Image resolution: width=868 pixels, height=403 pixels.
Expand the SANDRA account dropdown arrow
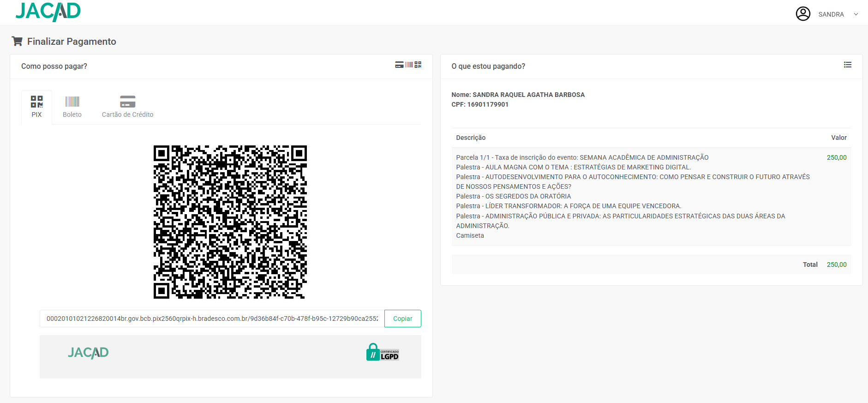(856, 14)
